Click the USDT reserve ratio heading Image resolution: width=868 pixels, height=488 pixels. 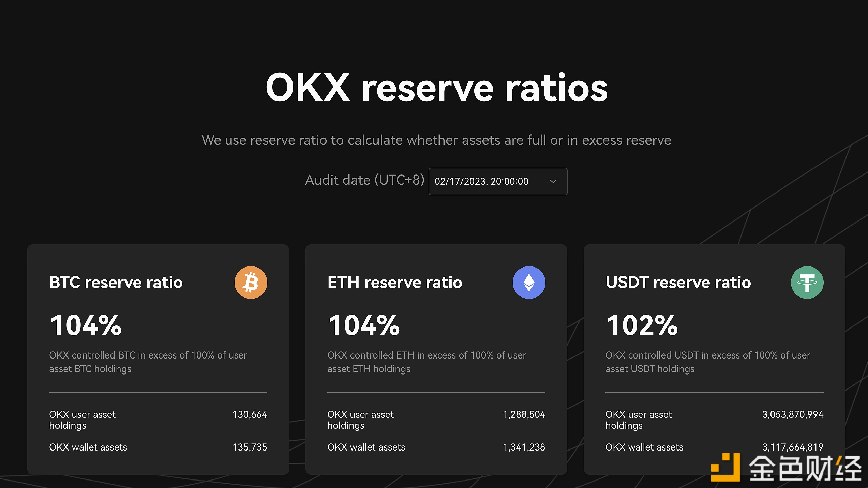point(678,282)
